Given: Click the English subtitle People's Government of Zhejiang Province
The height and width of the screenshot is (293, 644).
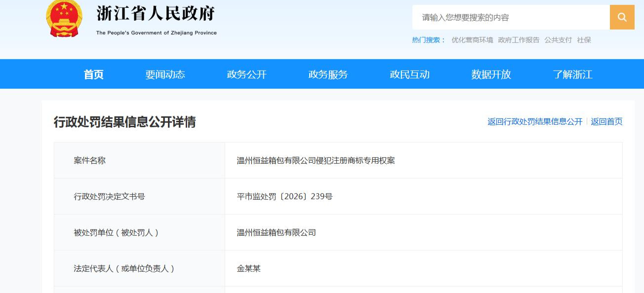Looking at the screenshot, I should 156,33.
